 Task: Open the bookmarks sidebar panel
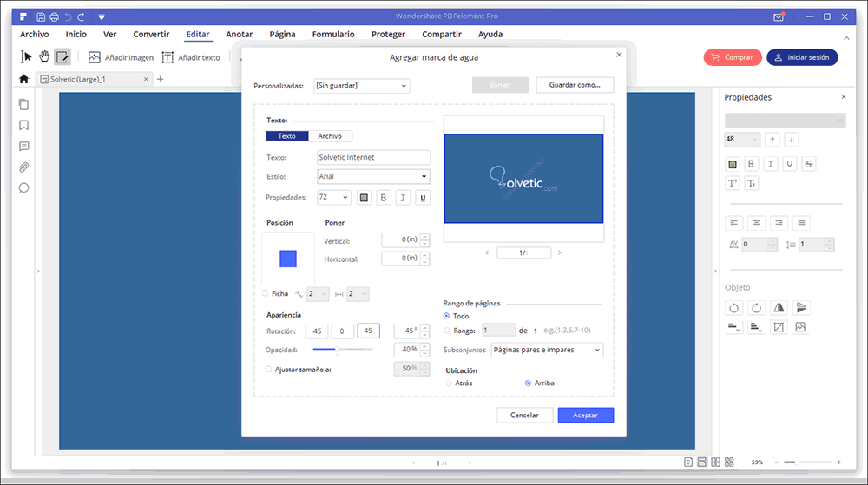tap(23, 125)
